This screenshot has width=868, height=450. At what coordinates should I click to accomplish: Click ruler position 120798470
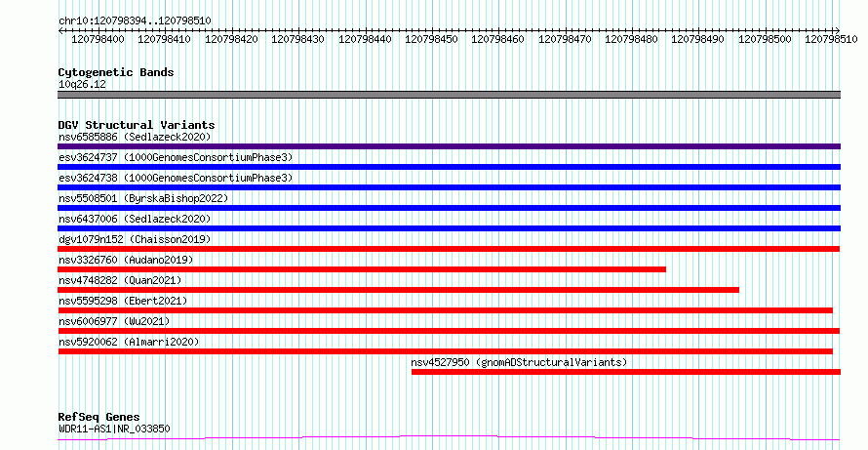[565, 39]
